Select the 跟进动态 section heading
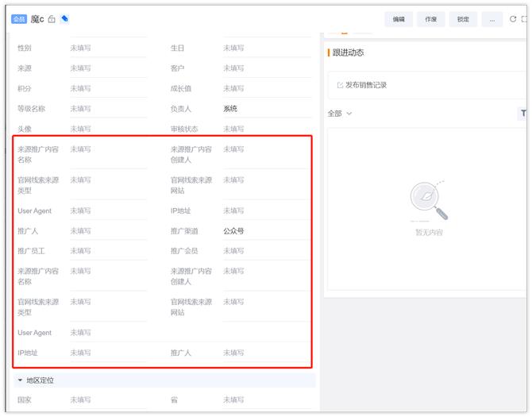This screenshot has width=532, height=417. pos(349,52)
